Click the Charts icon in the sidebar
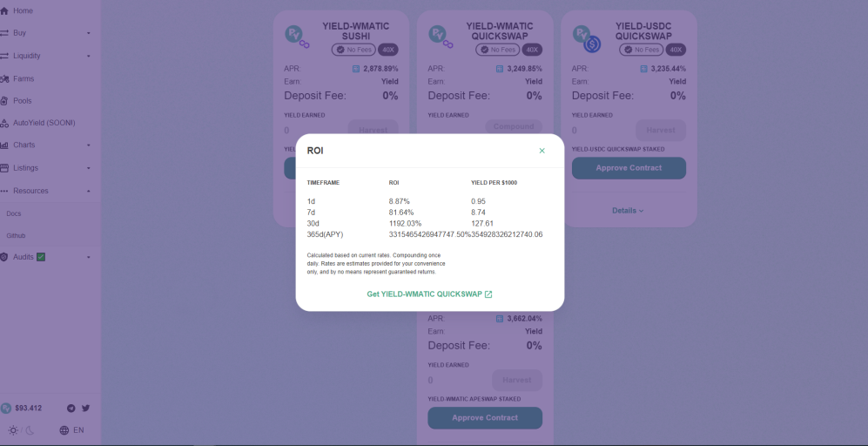The width and height of the screenshot is (868, 446). 4,145
